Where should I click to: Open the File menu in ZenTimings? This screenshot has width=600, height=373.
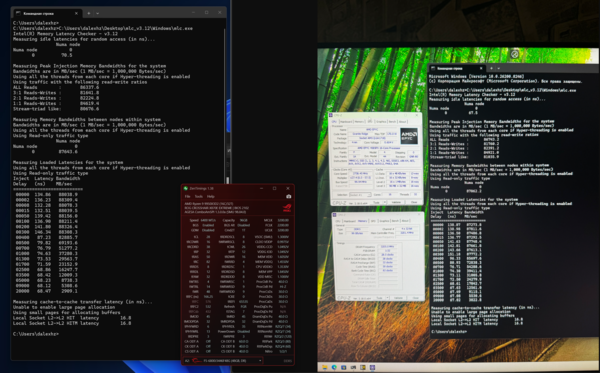coord(188,196)
